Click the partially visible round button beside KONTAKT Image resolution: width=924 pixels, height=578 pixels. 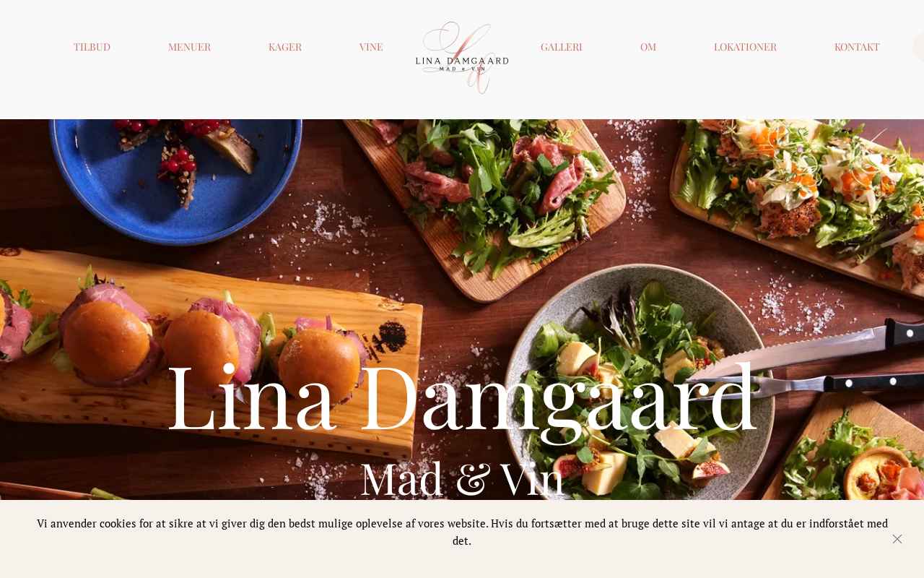tap(918, 47)
